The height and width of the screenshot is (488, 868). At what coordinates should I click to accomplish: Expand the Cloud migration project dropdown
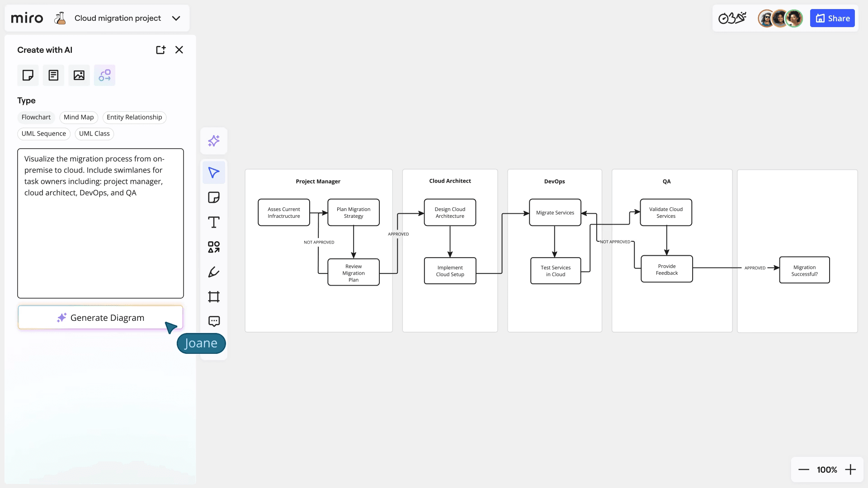176,19
